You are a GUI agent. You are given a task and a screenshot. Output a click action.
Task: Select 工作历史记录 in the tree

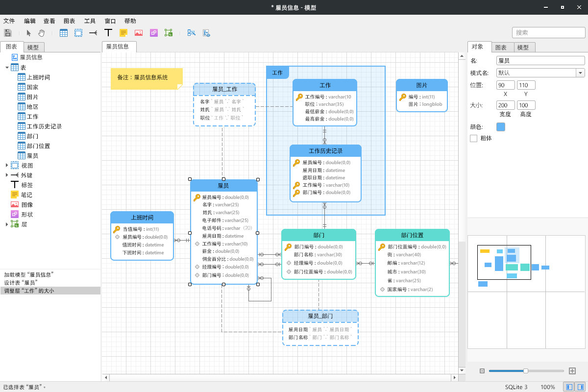44,126
